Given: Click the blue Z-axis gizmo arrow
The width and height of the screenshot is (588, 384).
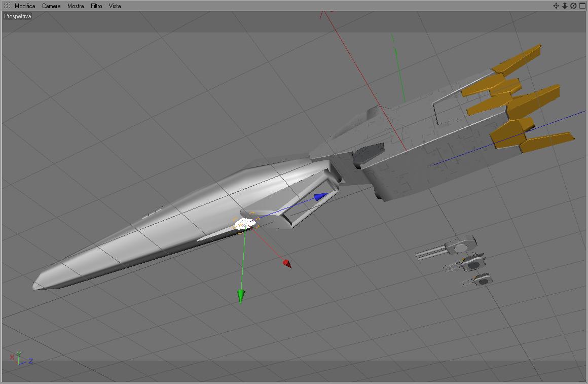Looking at the screenshot, I should (321, 197).
